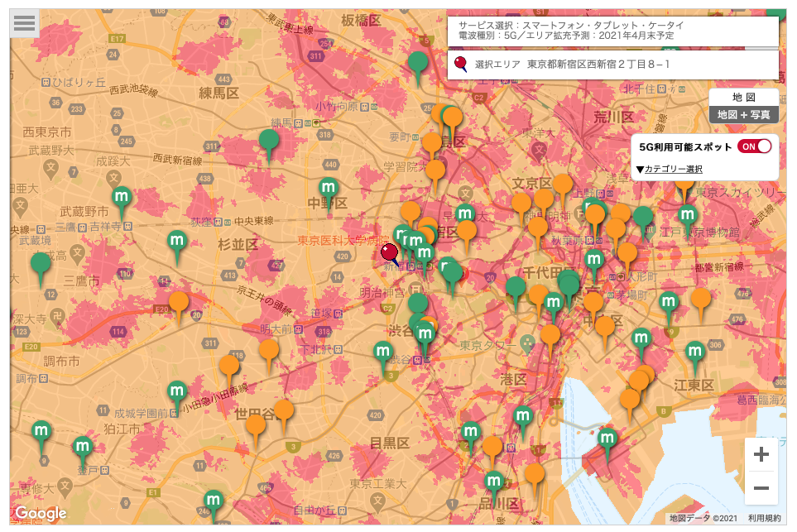Open the hamburger menu
The image size is (797, 532).
click(x=24, y=23)
